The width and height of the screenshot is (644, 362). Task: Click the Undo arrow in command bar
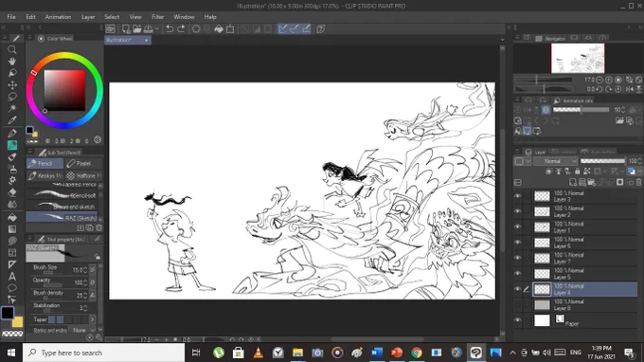point(170,28)
